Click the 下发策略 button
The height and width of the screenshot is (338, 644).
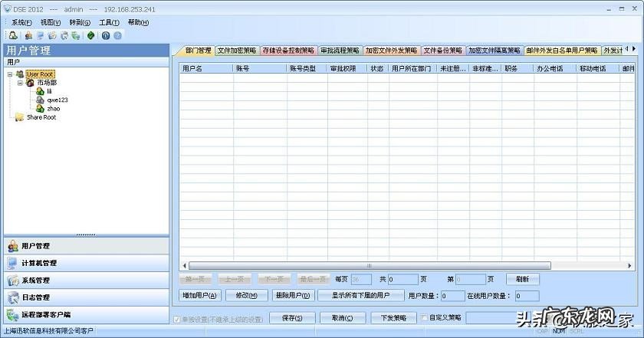tap(393, 318)
